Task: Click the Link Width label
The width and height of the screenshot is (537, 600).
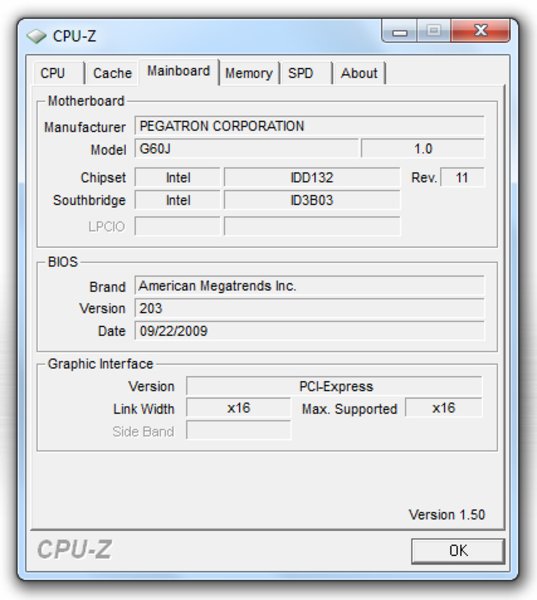Action: tap(144, 409)
